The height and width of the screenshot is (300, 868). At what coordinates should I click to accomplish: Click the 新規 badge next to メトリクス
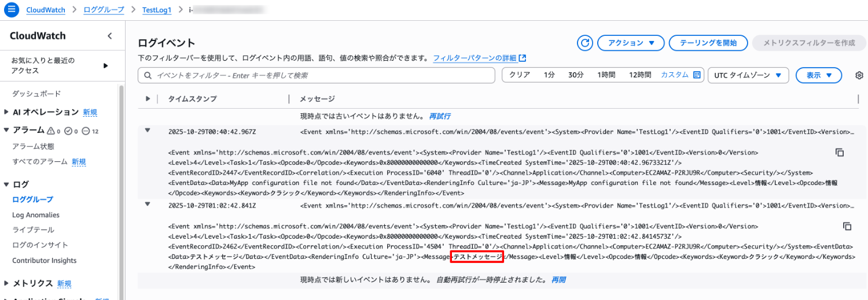coord(64,283)
